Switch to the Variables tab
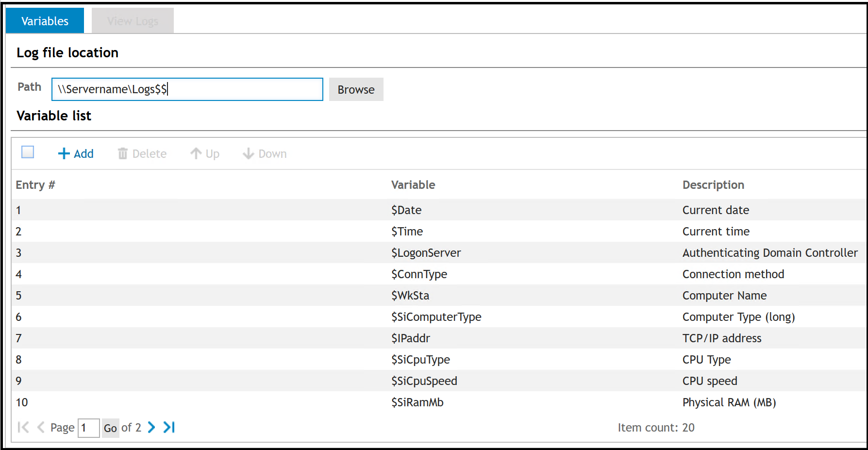This screenshot has width=868, height=450. [45, 21]
